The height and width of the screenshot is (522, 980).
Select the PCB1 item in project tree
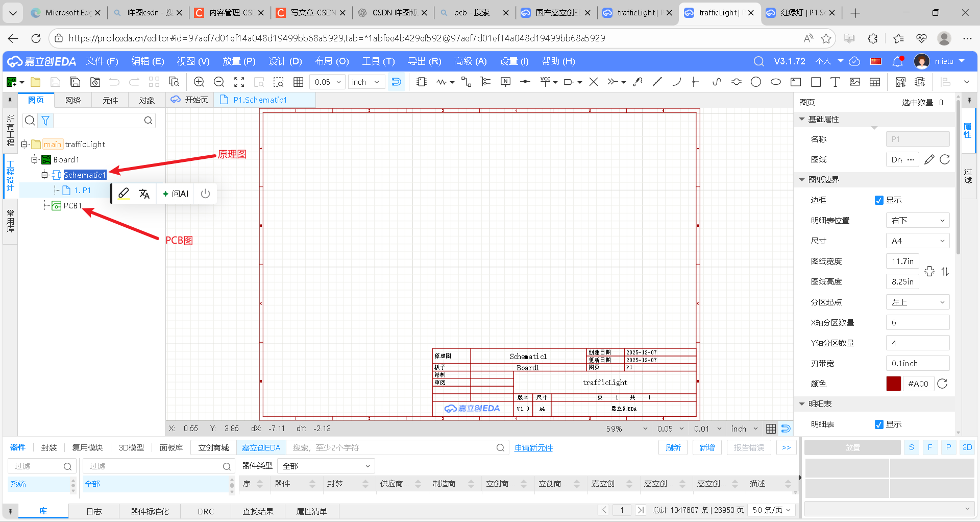pyautogui.click(x=72, y=205)
